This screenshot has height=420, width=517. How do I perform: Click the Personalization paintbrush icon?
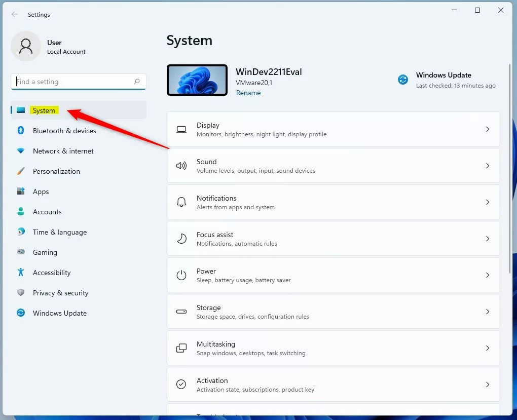[x=21, y=171]
